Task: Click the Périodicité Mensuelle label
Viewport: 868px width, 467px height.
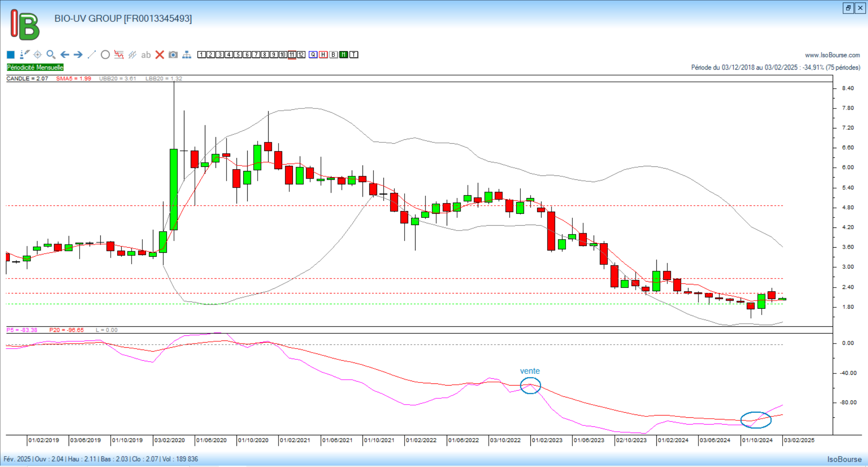Action: [x=35, y=67]
